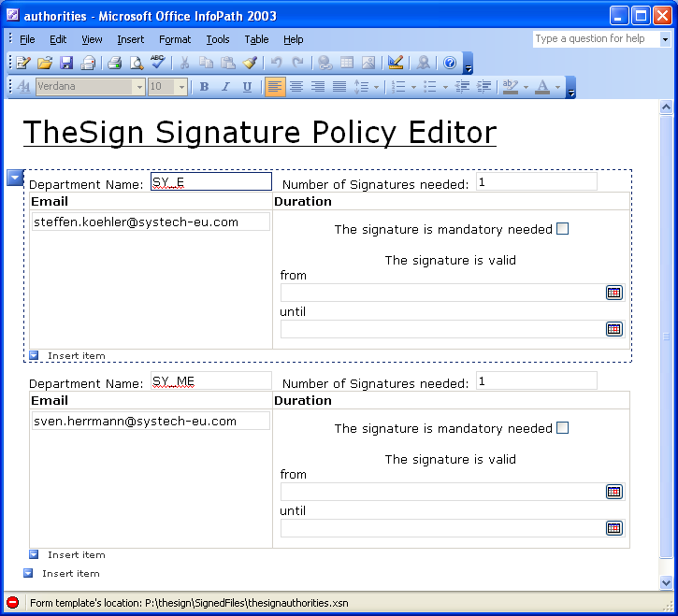Check mandatory signature box for steffen.koehler
This screenshot has height=616, width=678.
[562, 229]
